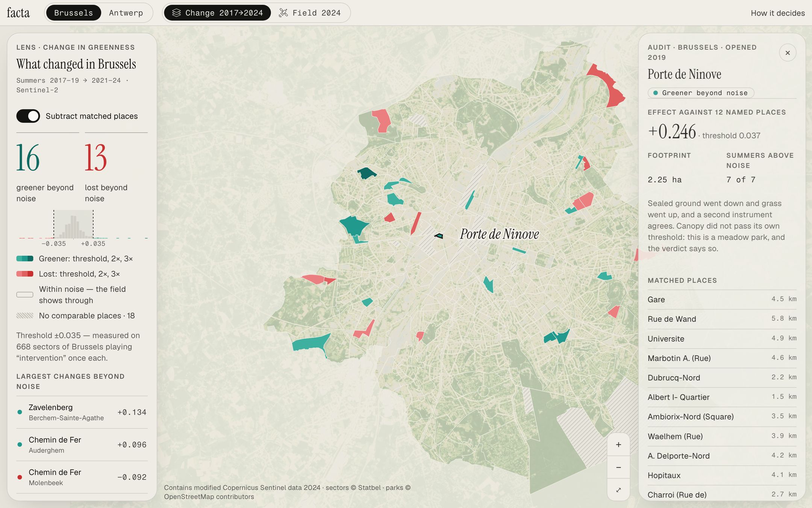812x508 pixels.
Task: Click the −0.035 histogram axis label
Action: coord(53,244)
